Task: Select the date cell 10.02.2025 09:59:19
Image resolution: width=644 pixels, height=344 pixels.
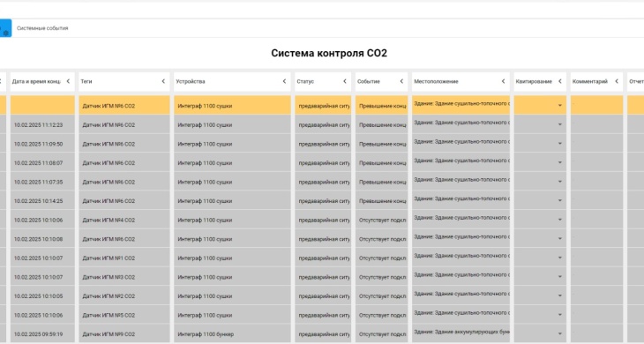Action: point(42,334)
